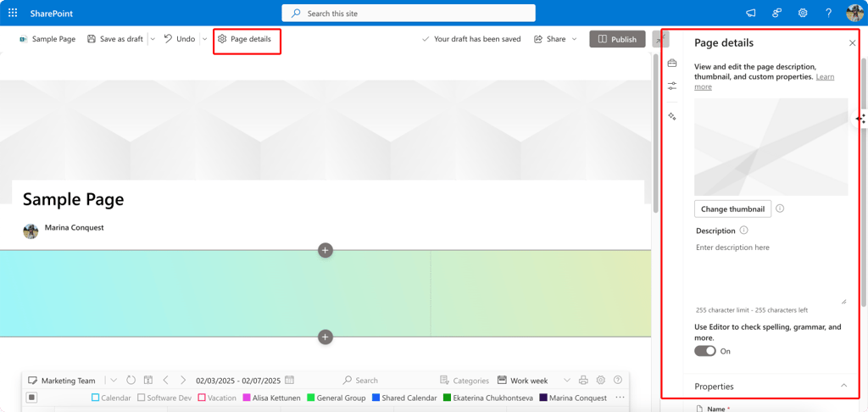Click Undo in the command bar
The image size is (868, 412).
[x=180, y=39]
